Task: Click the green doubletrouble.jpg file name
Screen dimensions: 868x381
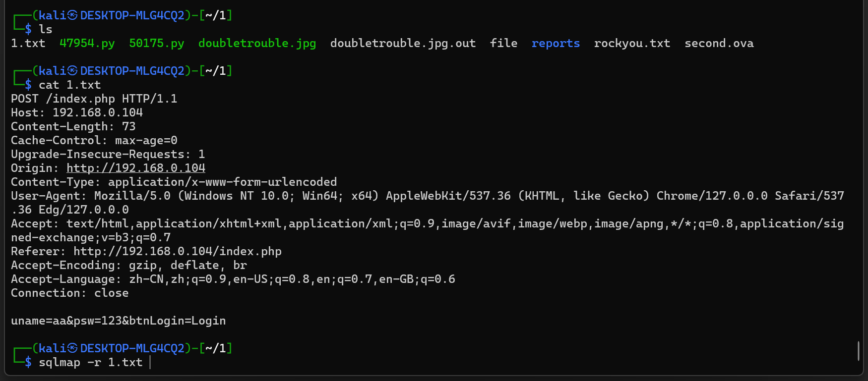Action: (x=257, y=44)
